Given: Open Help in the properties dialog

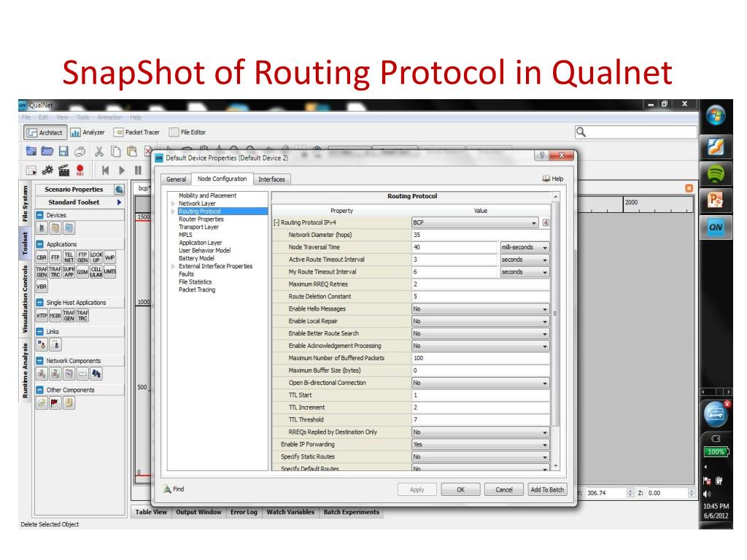Looking at the screenshot, I should pos(553,179).
